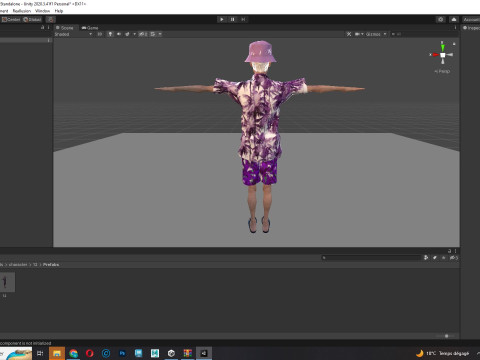Toggle hidden packages visibility icon in Project

point(453,257)
